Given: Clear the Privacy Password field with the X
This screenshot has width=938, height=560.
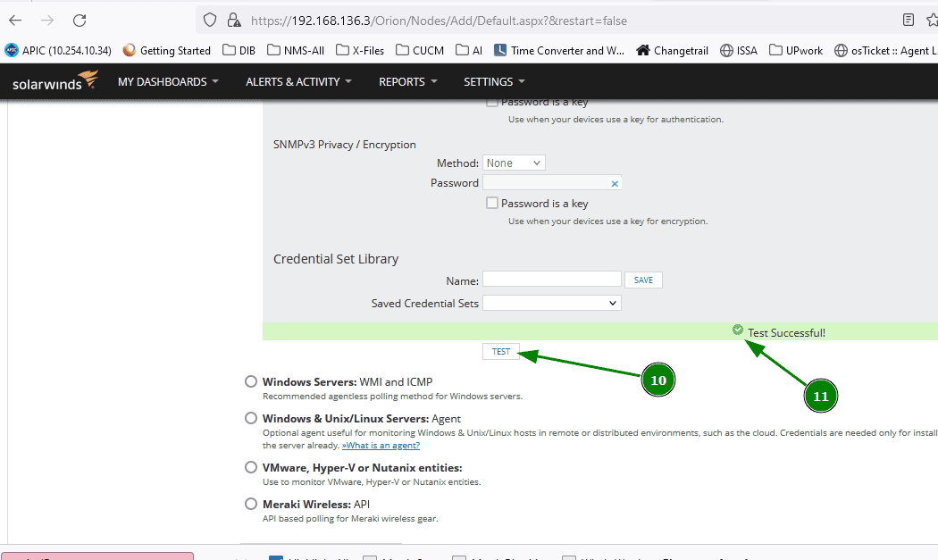Looking at the screenshot, I should 615,182.
